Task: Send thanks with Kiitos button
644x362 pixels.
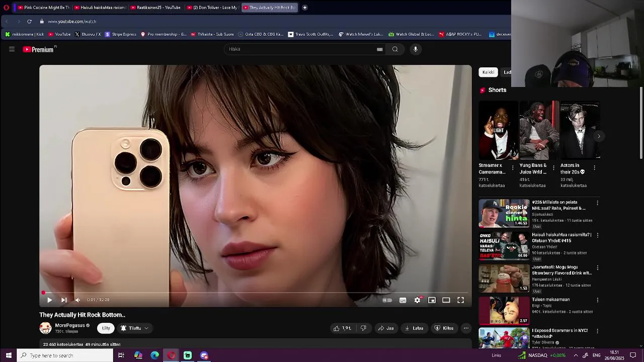Action: pos(444,328)
